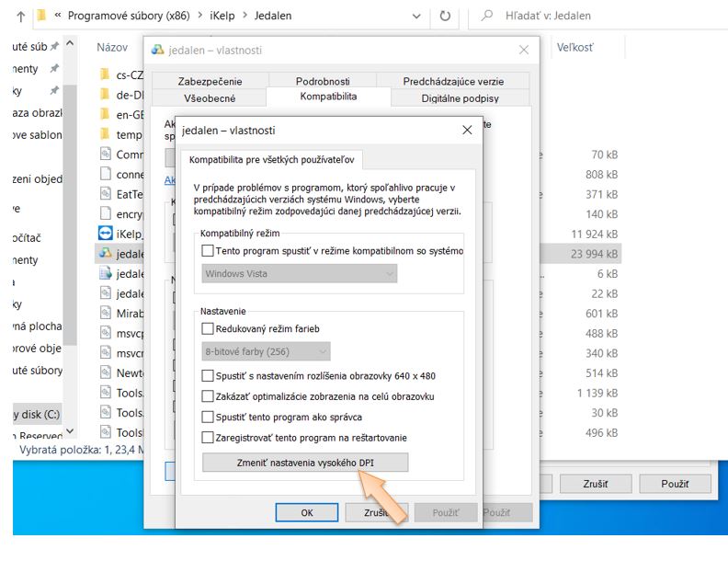Tick 'Zakázať optimalizácie zobrazenia na celú obrazovku'

208,396
